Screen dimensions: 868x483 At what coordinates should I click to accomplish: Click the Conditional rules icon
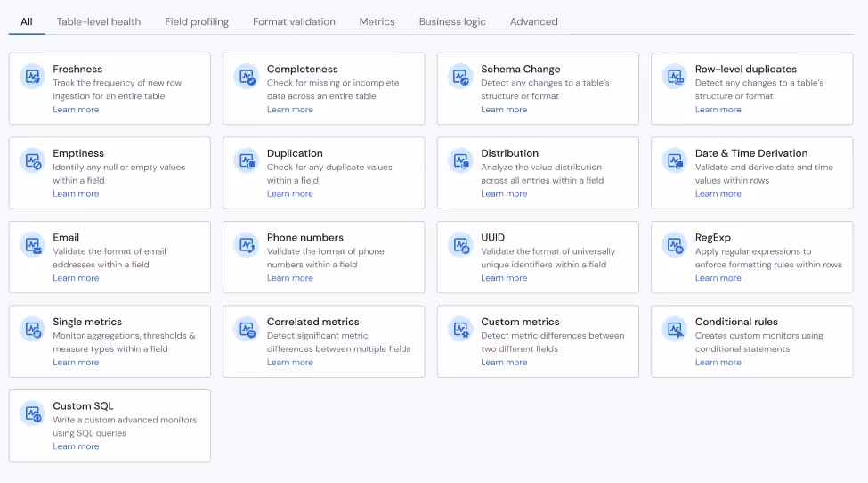tap(675, 329)
